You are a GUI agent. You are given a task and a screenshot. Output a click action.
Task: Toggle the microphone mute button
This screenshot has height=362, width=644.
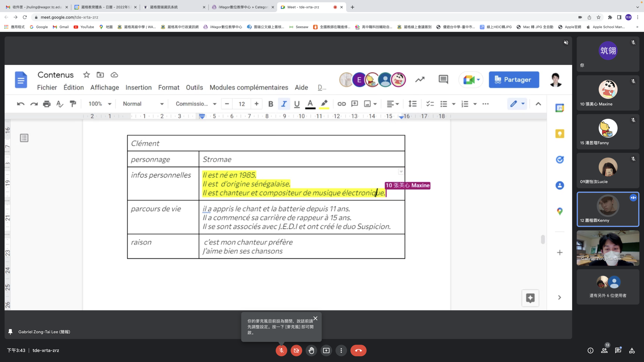(281, 350)
